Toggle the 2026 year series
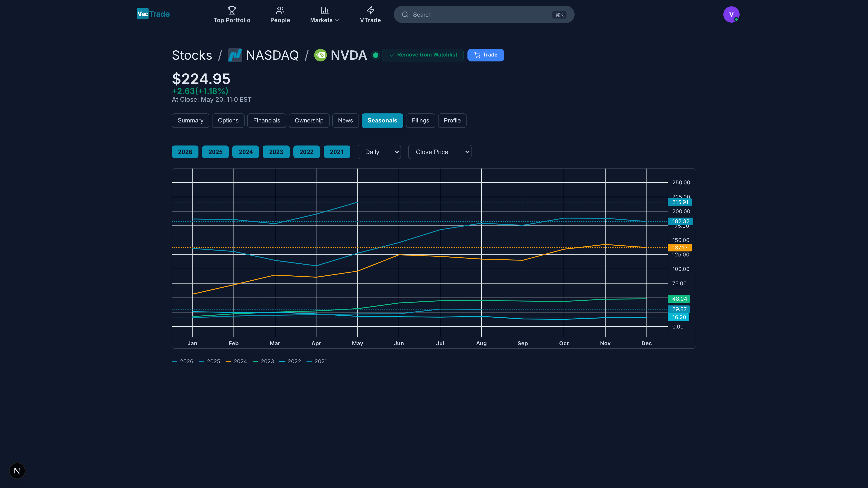 (x=185, y=152)
